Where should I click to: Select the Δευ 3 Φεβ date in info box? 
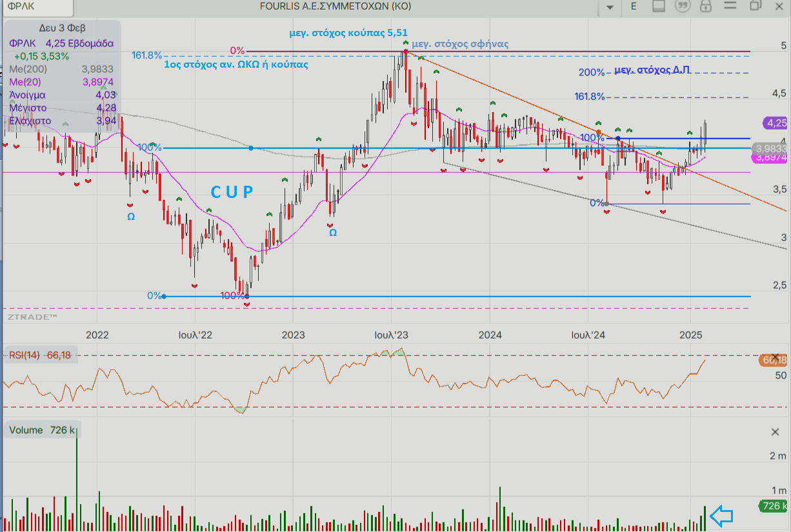coord(62,28)
